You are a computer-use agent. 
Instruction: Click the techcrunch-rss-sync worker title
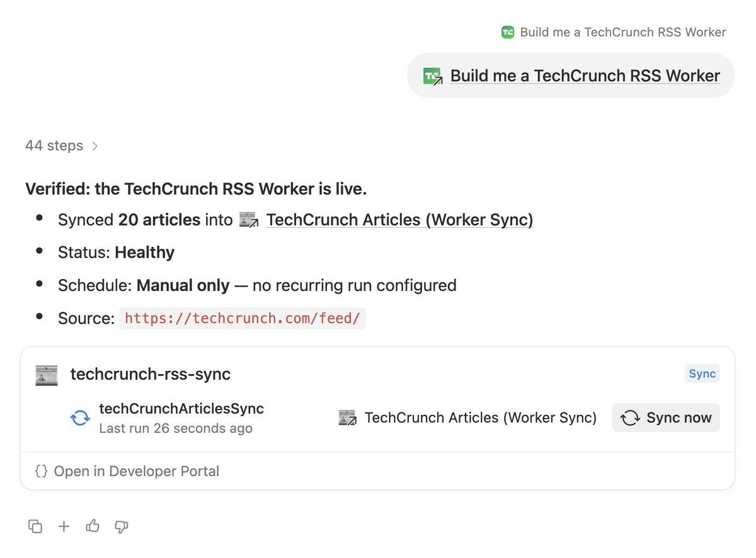pos(151,374)
